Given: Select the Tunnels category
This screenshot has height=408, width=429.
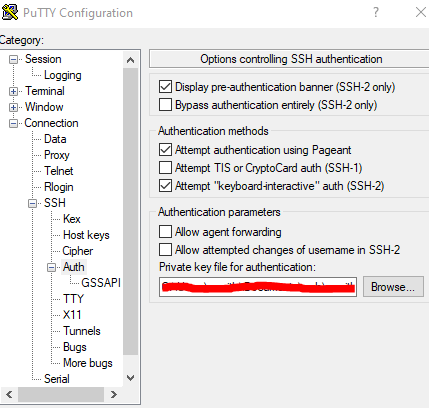Looking at the screenshot, I should point(82,331).
